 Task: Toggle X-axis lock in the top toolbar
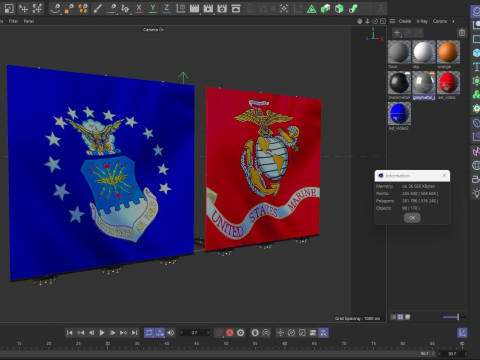tap(139, 8)
